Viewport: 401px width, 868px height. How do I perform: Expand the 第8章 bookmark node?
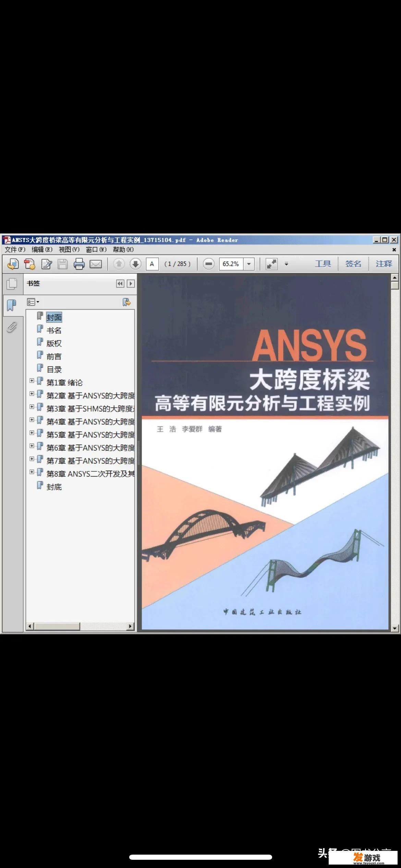click(32, 472)
